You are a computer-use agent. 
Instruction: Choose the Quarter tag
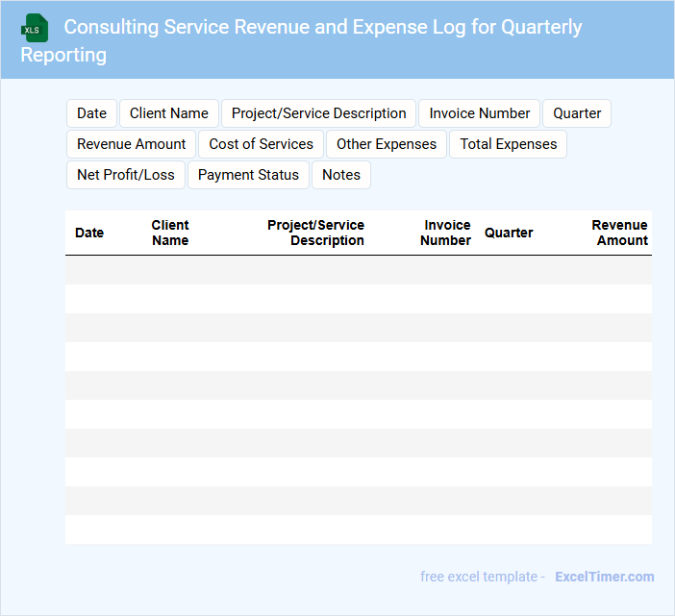577,113
